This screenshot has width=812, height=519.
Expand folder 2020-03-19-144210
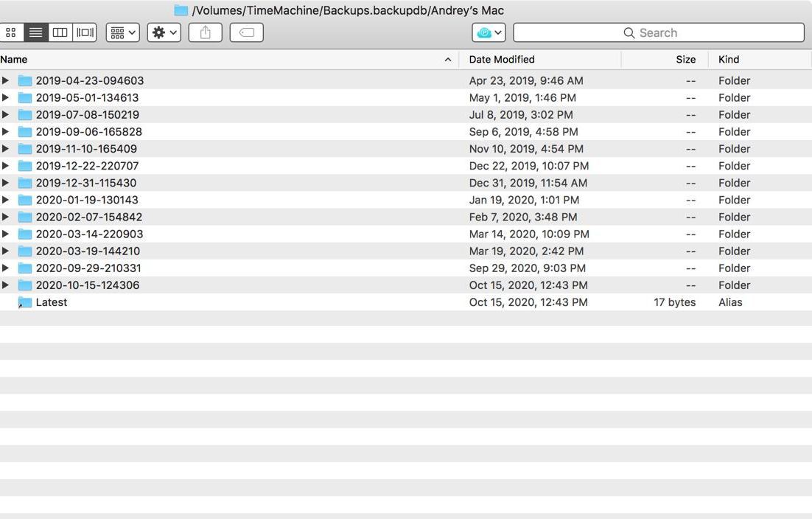click(5, 251)
